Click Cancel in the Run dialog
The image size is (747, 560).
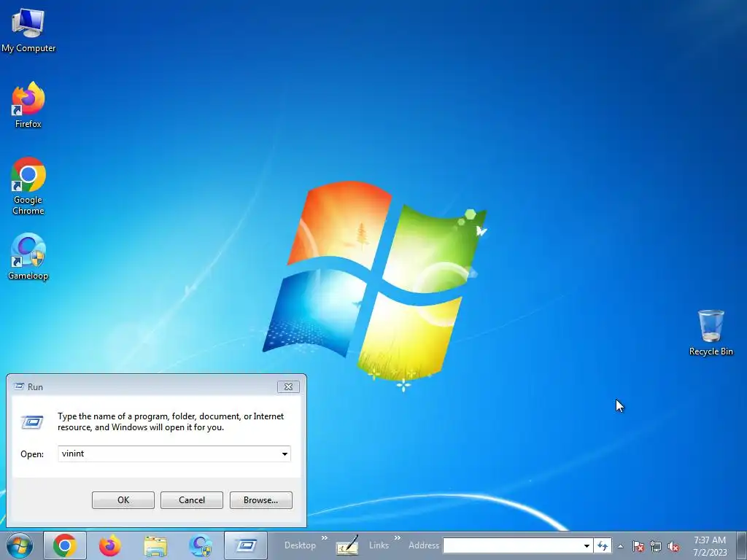(192, 500)
